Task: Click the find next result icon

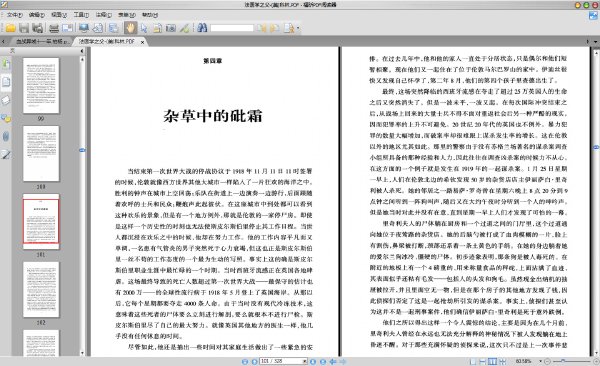Action: 274,28
